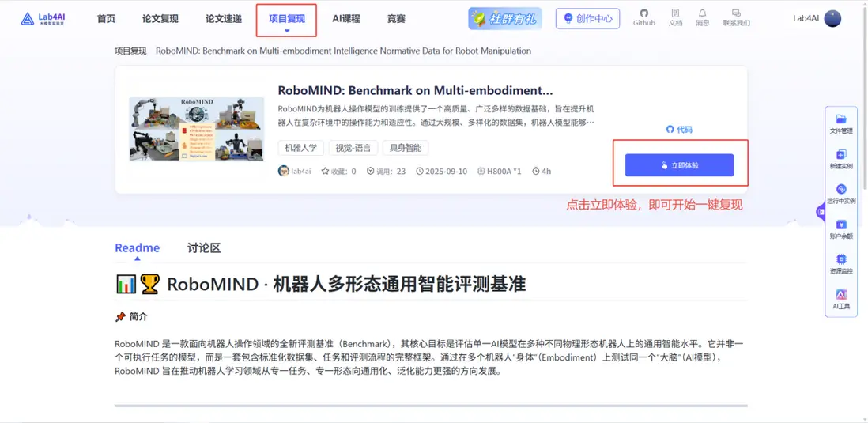Open the 论文速递 menu item
This screenshot has height=423, width=868.
(x=224, y=18)
